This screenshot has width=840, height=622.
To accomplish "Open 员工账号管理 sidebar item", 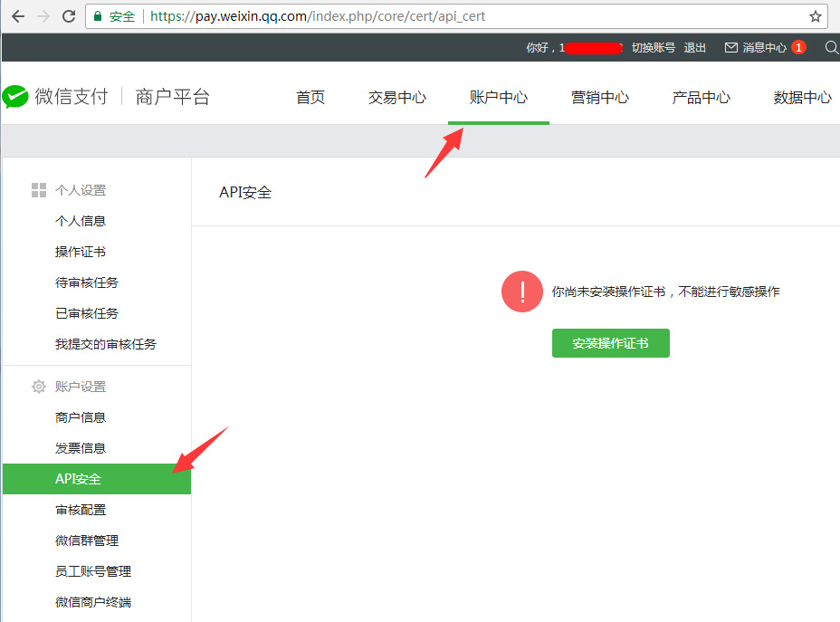I will coord(93,571).
